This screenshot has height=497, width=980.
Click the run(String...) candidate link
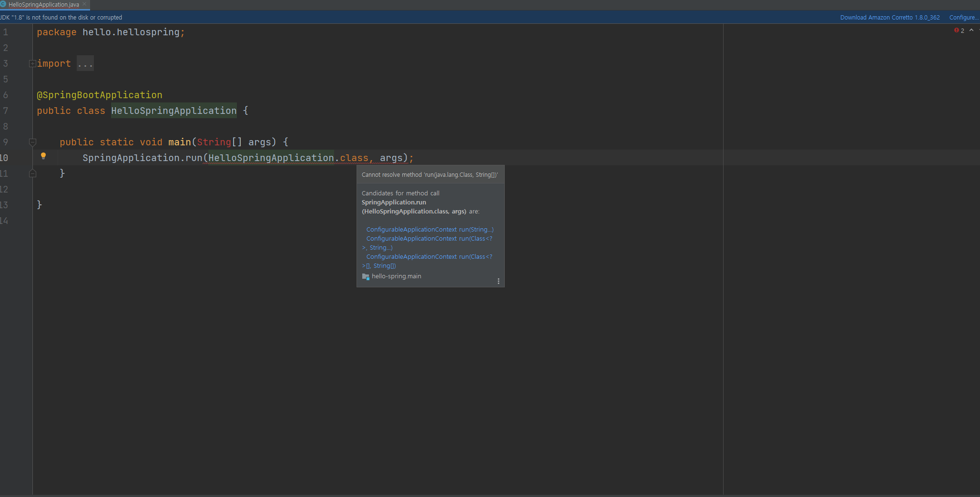click(430, 230)
